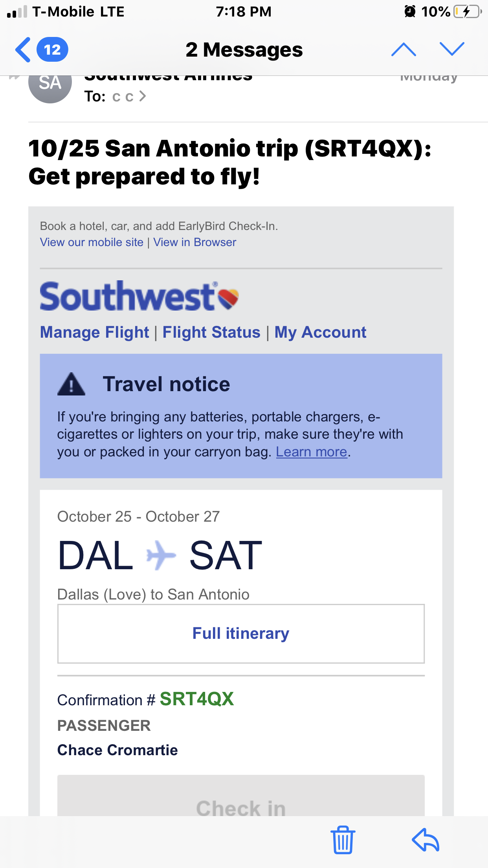Open Learn more link in travel notice

click(x=312, y=452)
